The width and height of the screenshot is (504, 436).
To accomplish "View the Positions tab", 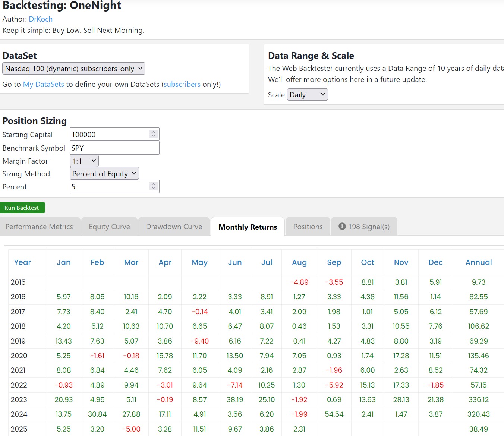I will (x=308, y=227).
